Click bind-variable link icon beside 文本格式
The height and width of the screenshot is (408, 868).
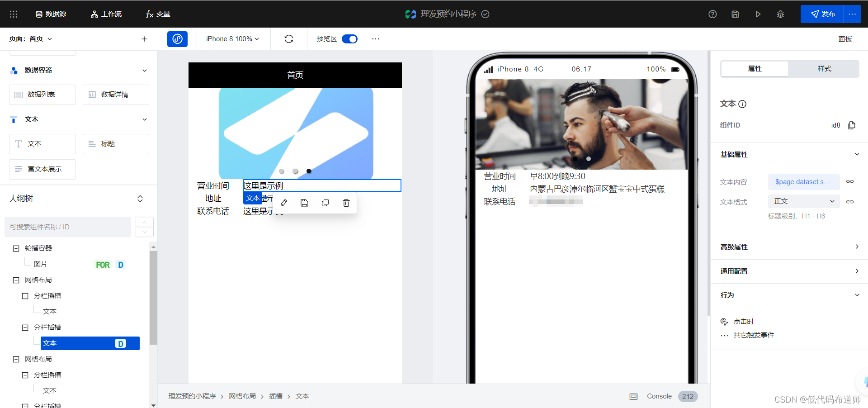[x=850, y=202]
